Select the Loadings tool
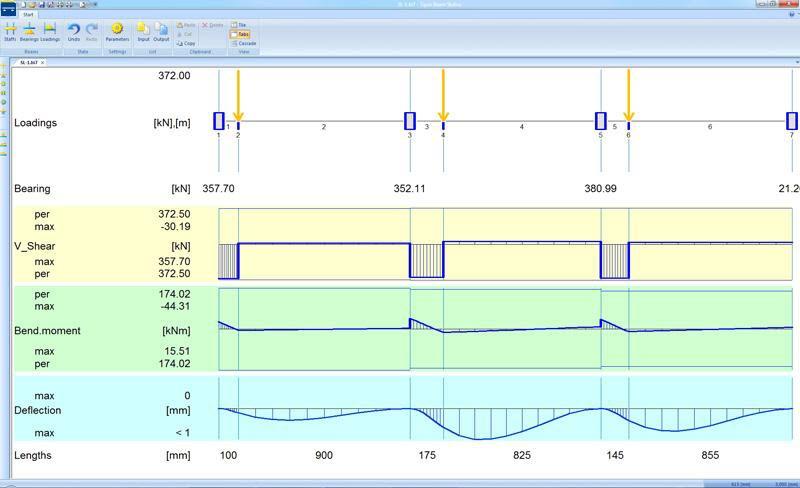800x488 pixels. click(x=49, y=32)
